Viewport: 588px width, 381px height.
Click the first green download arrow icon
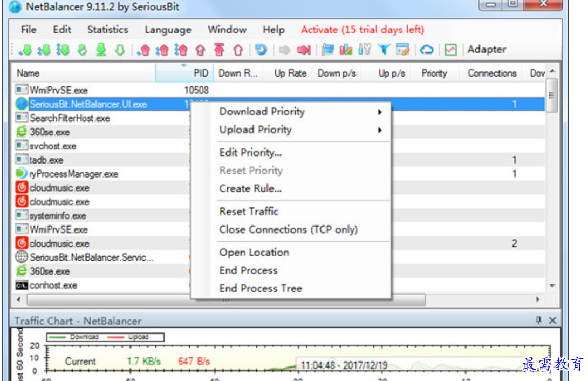pyautogui.click(x=25, y=50)
